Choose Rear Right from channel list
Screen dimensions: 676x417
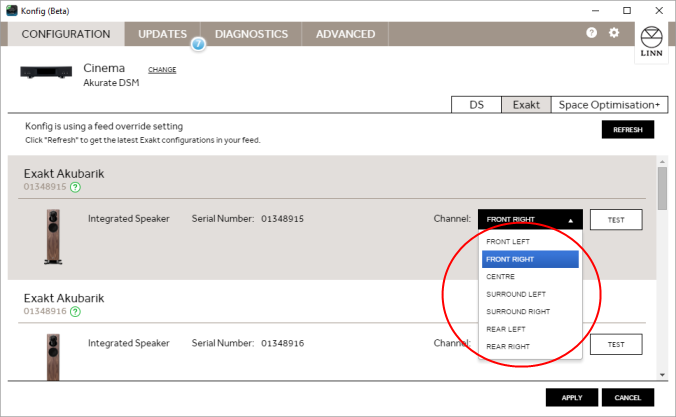(x=530, y=346)
